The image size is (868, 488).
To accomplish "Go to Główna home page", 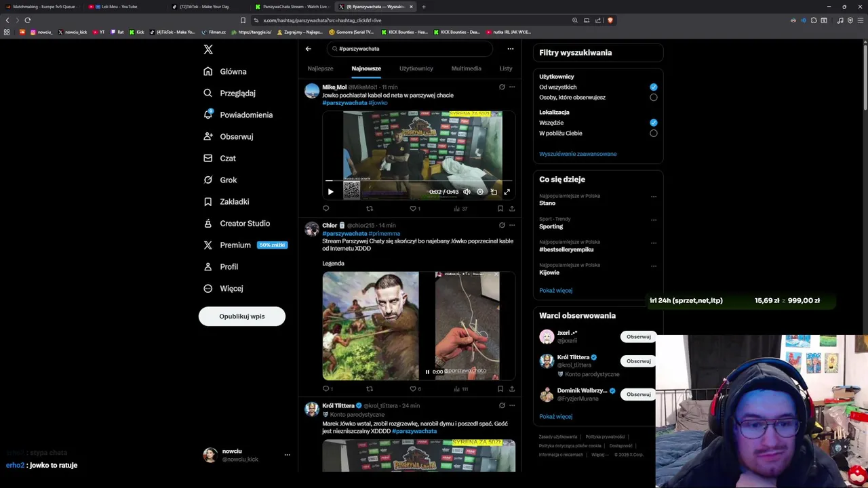I will tap(225, 71).
